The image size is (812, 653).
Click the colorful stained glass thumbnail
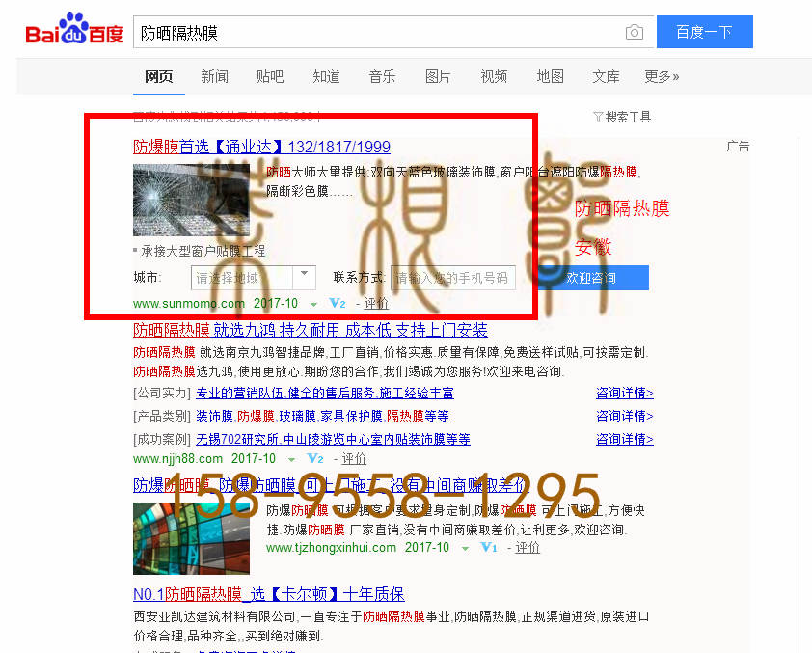pos(191,538)
